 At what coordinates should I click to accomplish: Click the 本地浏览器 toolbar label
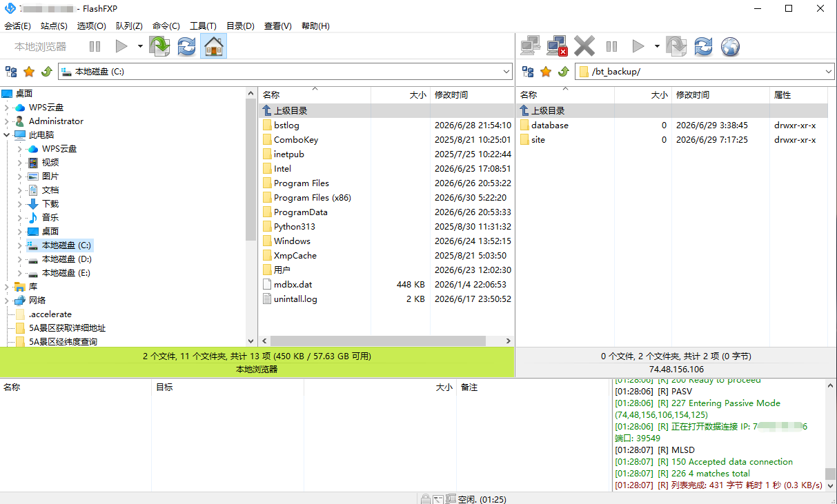coord(41,46)
